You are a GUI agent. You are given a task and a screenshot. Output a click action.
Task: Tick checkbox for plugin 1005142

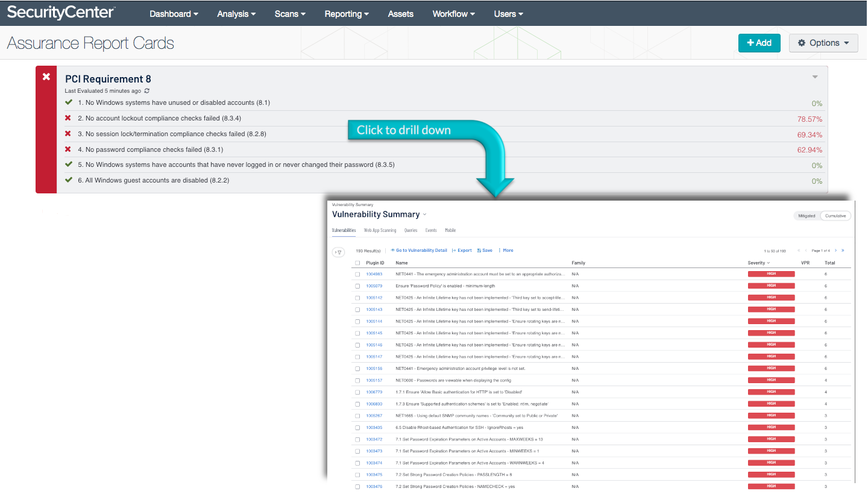(357, 298)
